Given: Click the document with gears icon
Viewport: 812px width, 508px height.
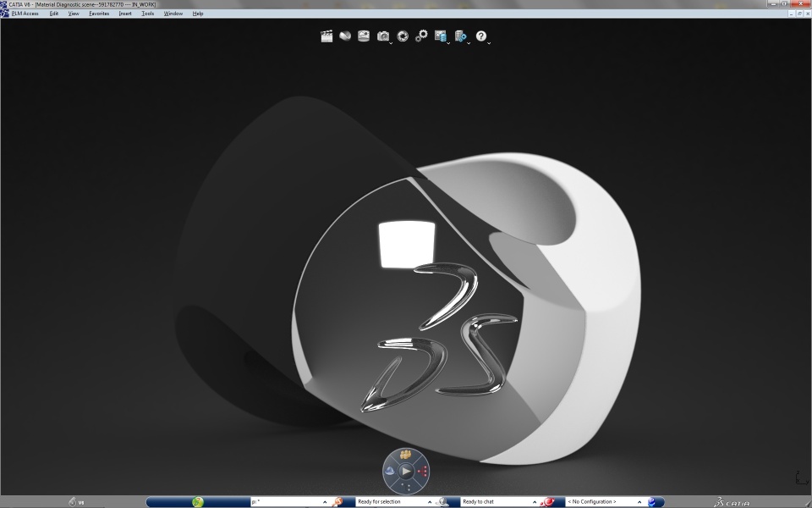Looking at the screenshot, I should [x=460, y=36].
